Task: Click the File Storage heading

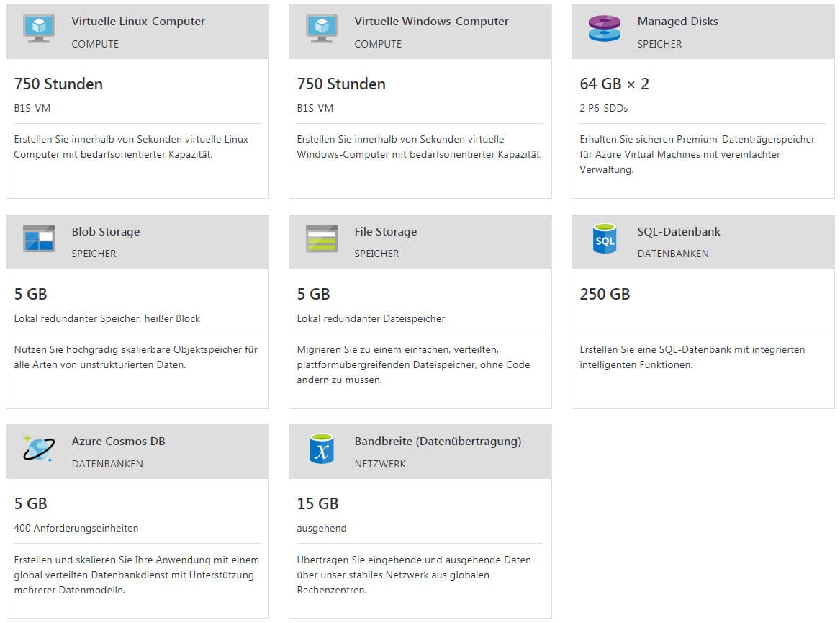Action: pyautogui.click(x=385, y=232)
